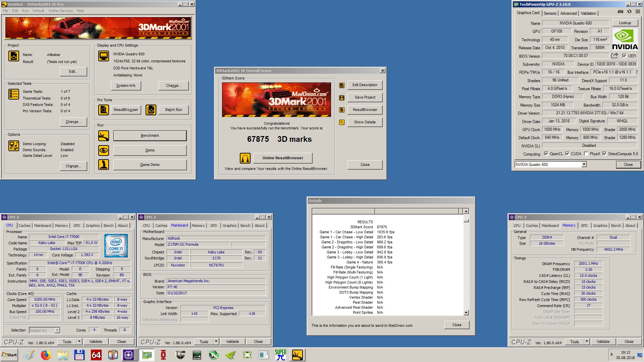Screen dimensions: 644x362
Task: Open the blue floppy disk taskbar icon
Action: pos(79,355)
